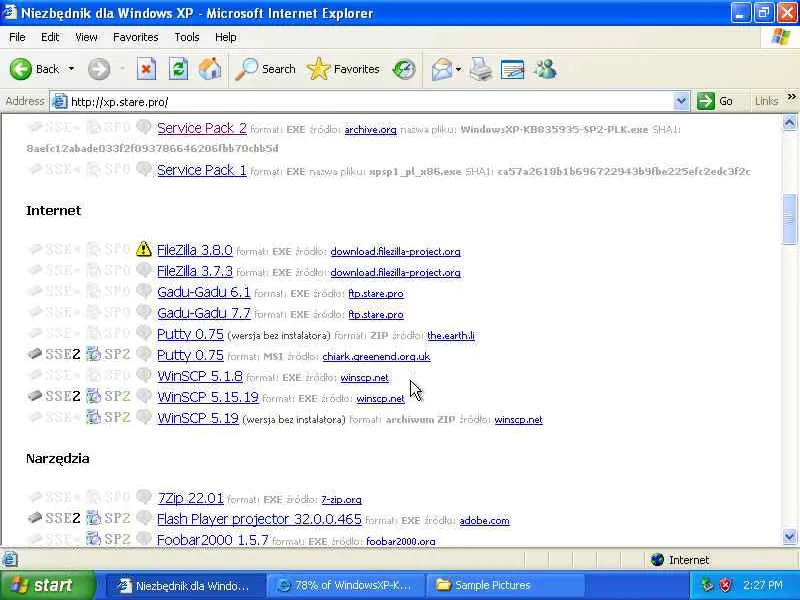
Task: Click the green Go arrow button
Action: (x=706, y=101)
